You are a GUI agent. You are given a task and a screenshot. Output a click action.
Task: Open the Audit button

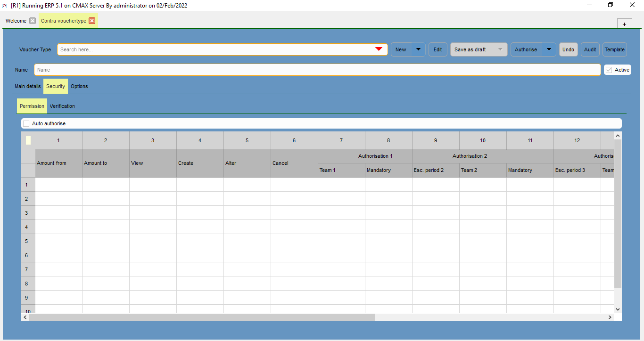tap(590, 49)
